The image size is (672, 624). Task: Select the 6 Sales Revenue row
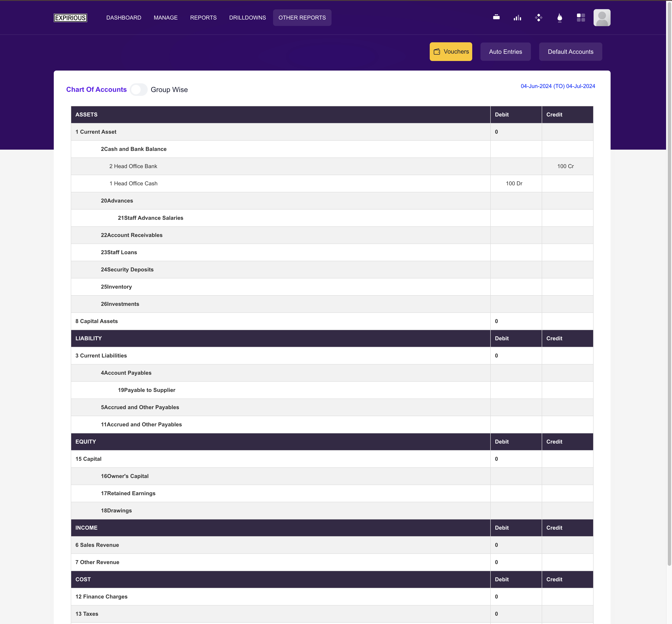click(x=332, y=545)
